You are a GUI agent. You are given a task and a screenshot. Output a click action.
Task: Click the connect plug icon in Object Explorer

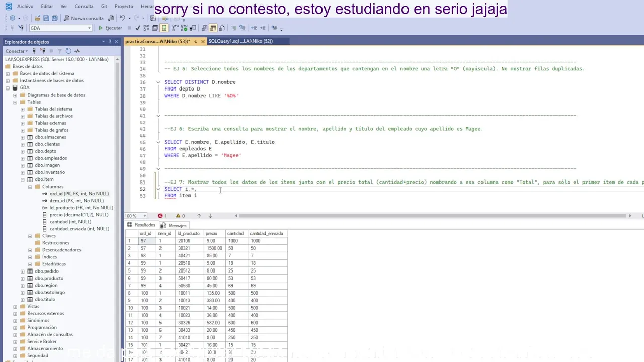(x=34, y=51)
